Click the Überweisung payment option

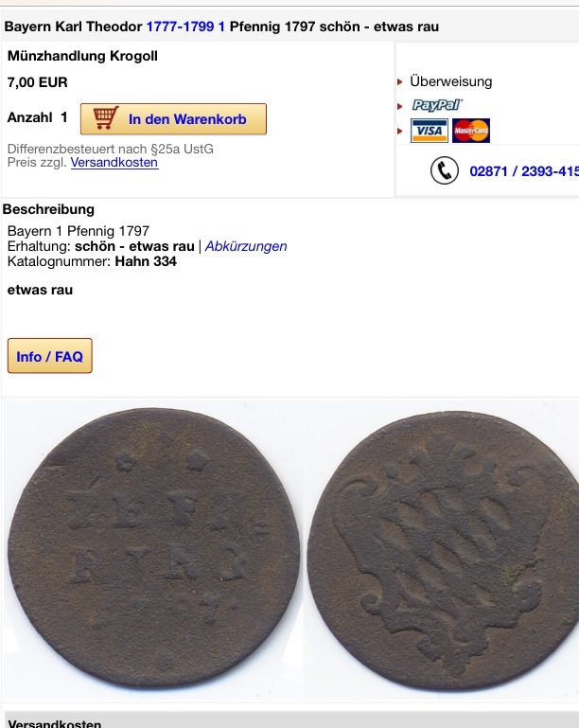[x=450, y=81]
